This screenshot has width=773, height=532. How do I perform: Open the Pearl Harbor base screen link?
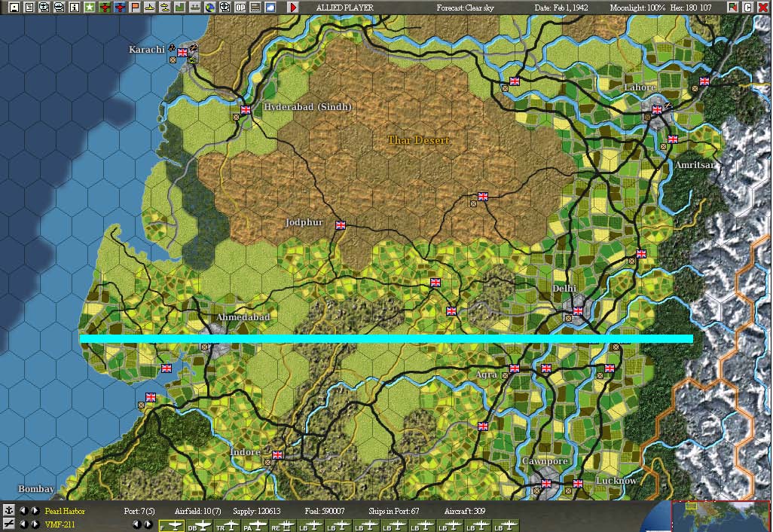coord(64,511)
